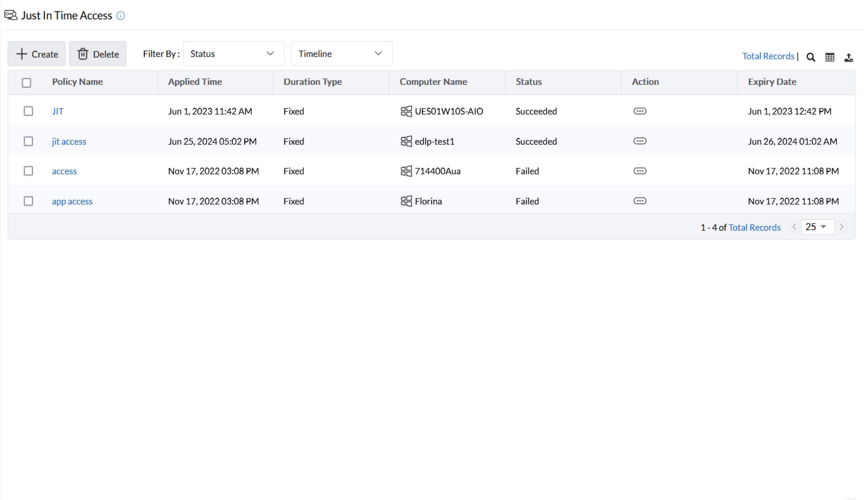Click Windows icon next to 714400Aua

pyautogui.click(x=406, y=171)
